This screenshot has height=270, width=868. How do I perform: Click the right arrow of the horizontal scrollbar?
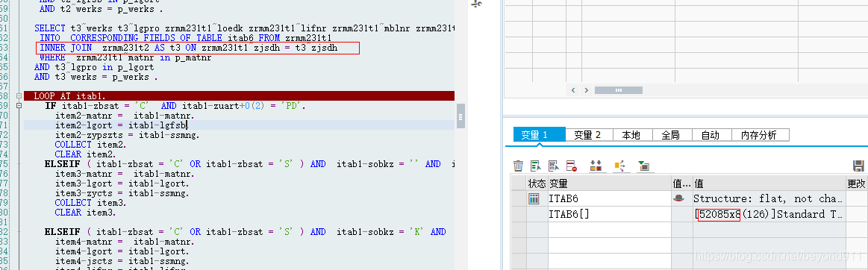point(586,90)
